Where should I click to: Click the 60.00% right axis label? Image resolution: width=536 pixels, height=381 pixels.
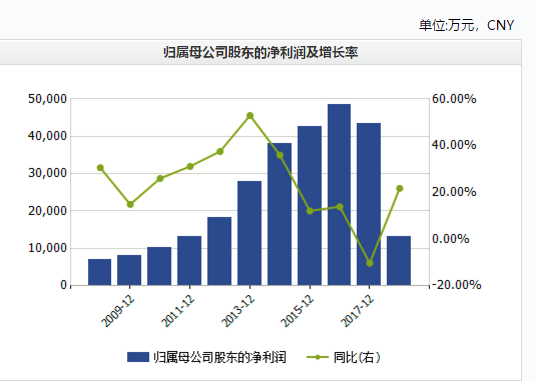click(454, 99)
